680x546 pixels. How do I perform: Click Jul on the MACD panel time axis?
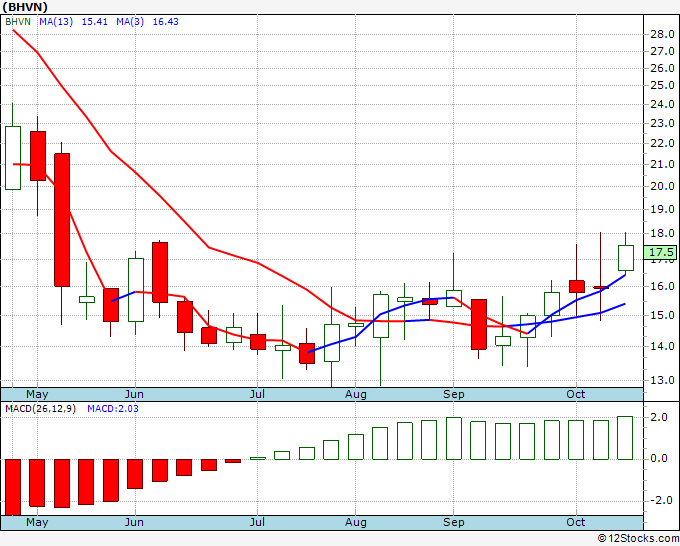[x=257, y=522]
